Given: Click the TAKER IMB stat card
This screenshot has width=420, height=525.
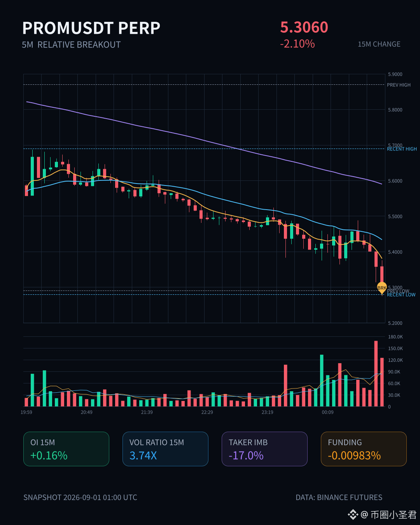Looking at the screenshot, I should (264, 449).
